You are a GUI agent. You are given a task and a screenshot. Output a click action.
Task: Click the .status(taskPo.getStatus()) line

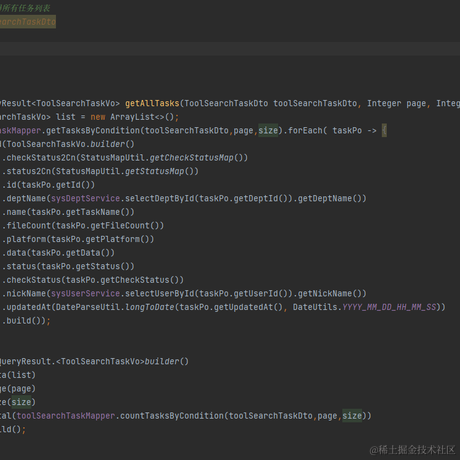(x=68, y=267)
